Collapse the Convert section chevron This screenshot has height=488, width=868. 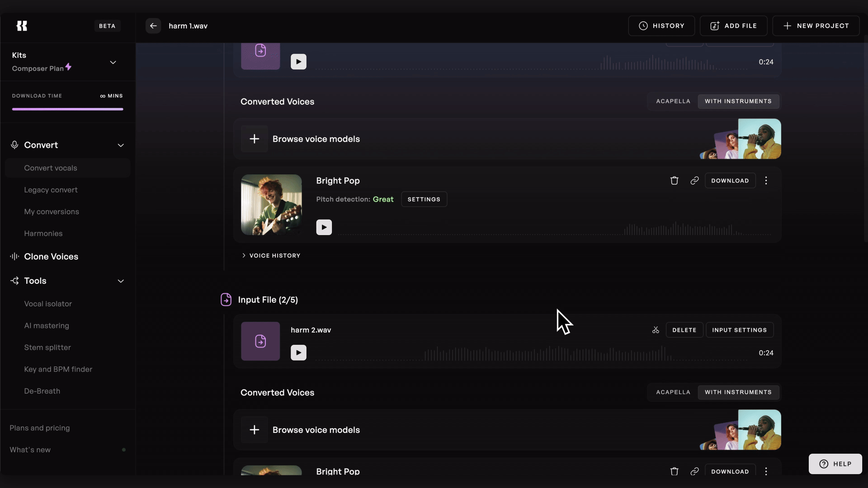[121, 145]
